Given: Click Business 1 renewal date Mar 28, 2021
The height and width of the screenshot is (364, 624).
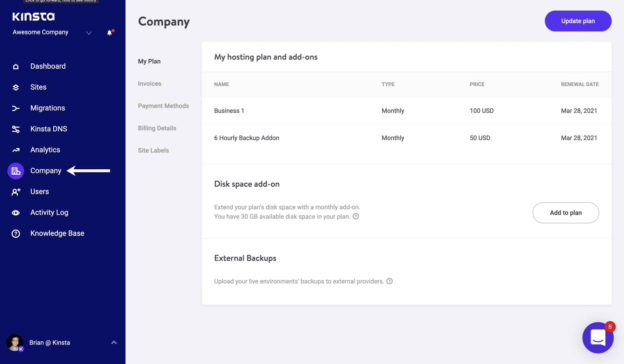Looking at the screenshot, I should (579, 111).
